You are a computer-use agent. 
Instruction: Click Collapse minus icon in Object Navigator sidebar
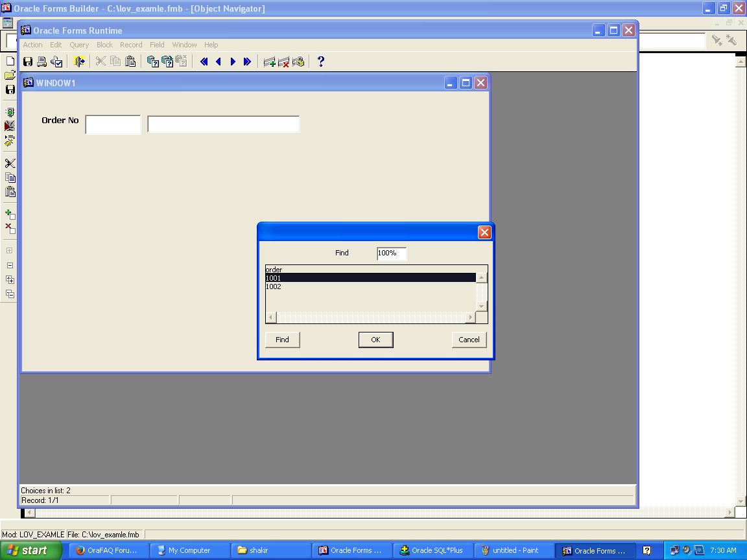click(x=10, y=265)
